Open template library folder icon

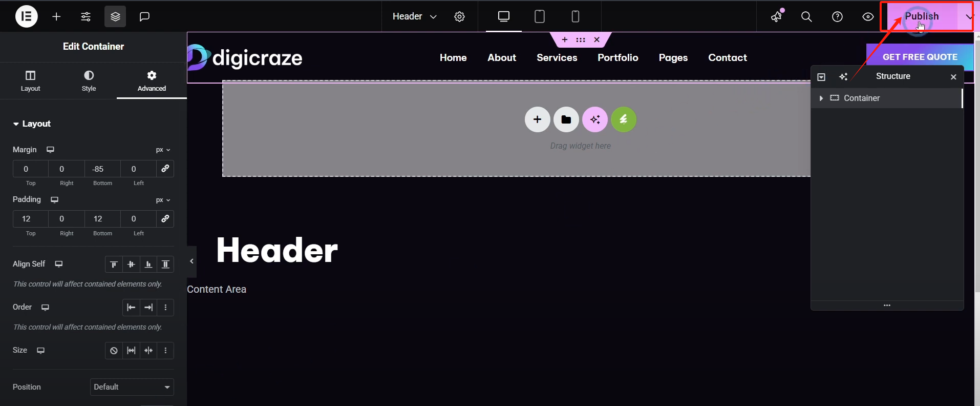[x=566, y=119]
